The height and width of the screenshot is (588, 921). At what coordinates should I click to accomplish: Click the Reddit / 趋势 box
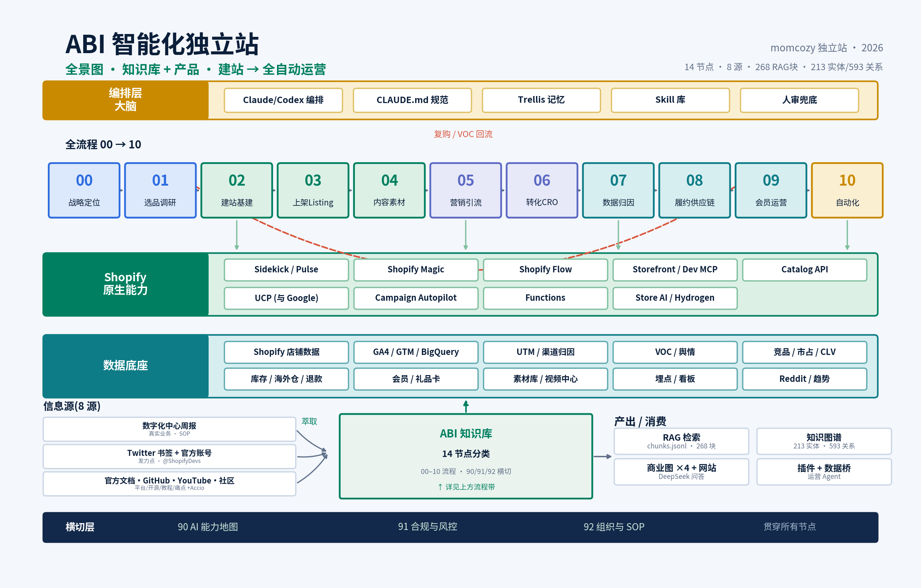tap(805, 379)
